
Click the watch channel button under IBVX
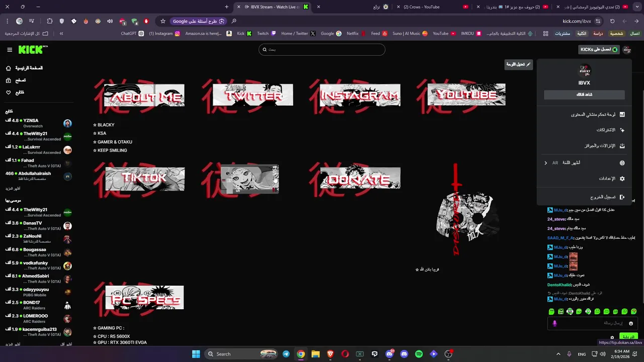click(584, 95)
